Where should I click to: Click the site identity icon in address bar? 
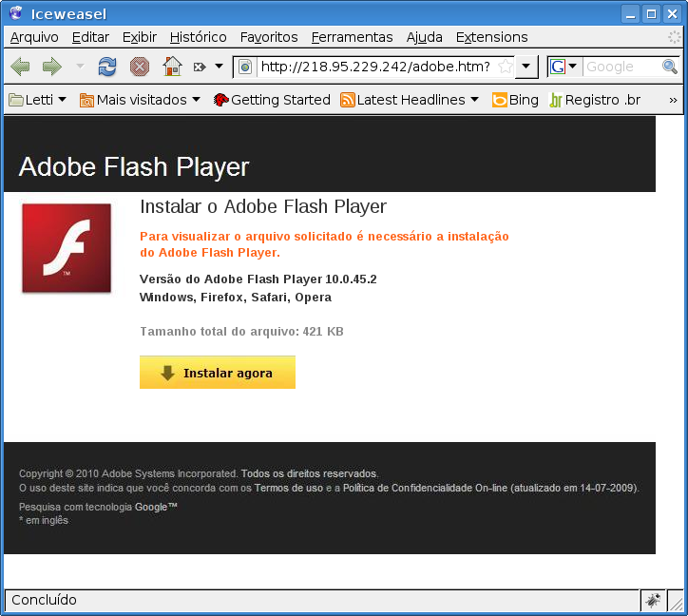(245, 67)
